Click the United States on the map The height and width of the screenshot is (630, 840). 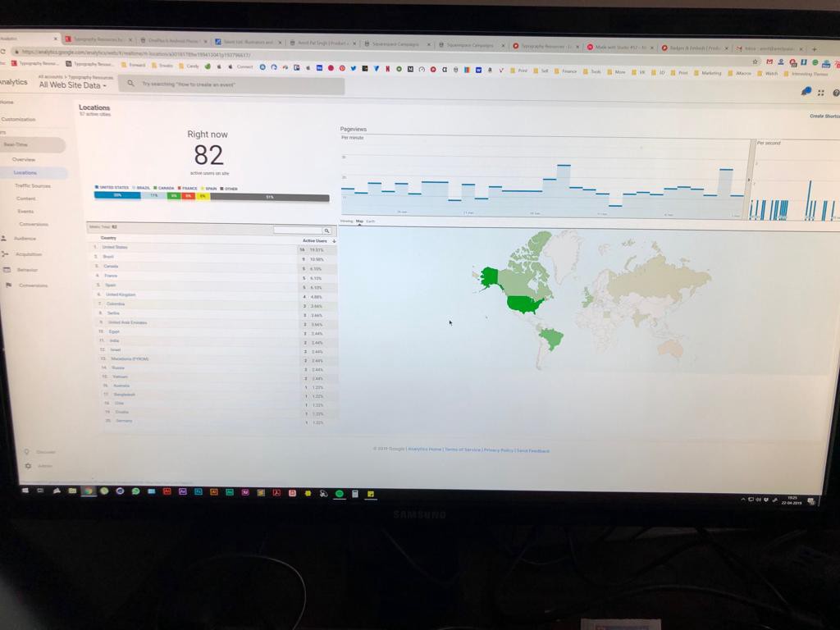(x=525, y=304)
